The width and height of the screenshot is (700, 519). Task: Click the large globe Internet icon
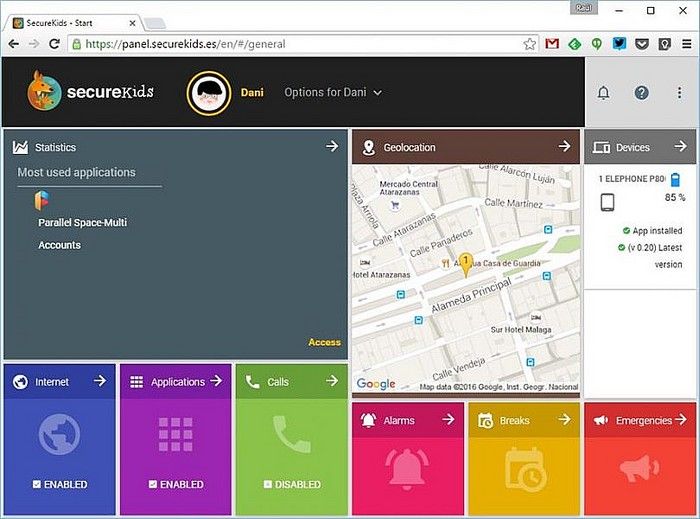[x=59, y=436]
